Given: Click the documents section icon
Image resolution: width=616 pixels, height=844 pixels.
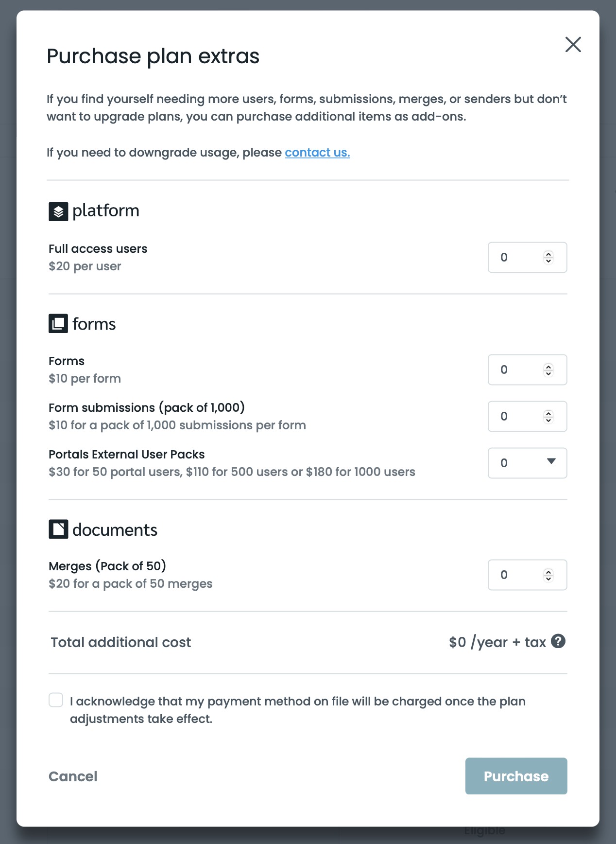Looking at the screenshot, I should pyautogui.click(x=58, y=529).
